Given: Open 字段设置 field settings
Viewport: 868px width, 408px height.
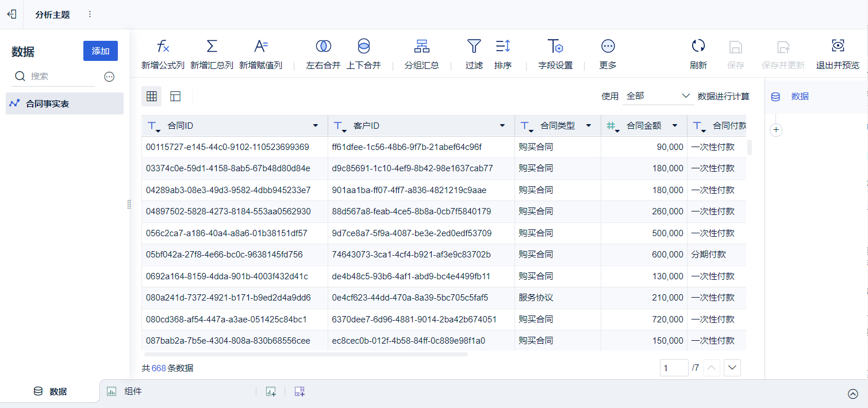Looking at the screenshot, I should [555, 47].
